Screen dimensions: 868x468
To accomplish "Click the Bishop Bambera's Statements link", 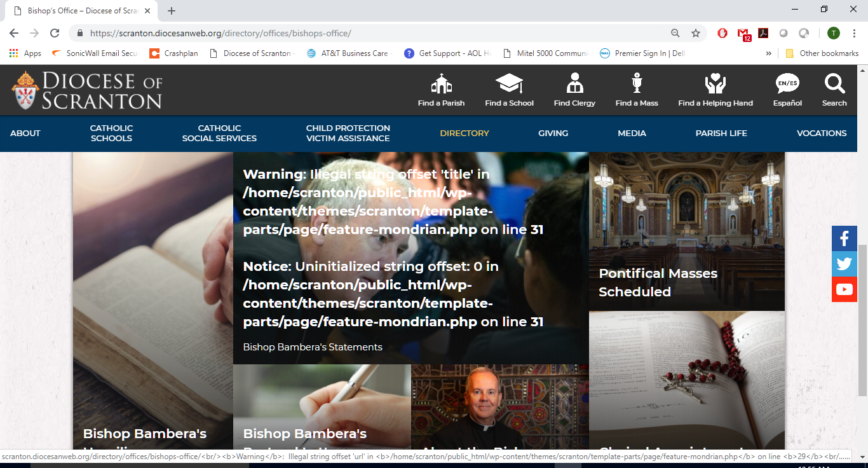I will pyautogui.click(x=313, y=347).
